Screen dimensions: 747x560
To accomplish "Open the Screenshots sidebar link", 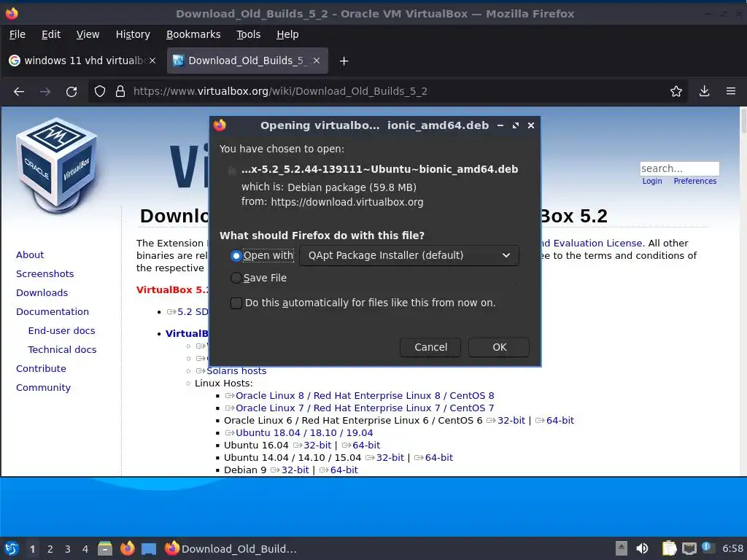I will (x=44, y=274).
